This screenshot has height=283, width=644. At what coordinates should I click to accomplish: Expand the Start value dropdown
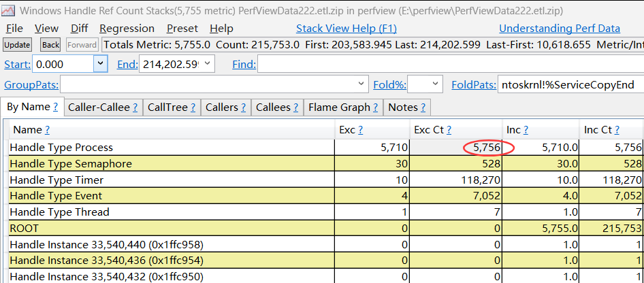click(x=100, y=64)
